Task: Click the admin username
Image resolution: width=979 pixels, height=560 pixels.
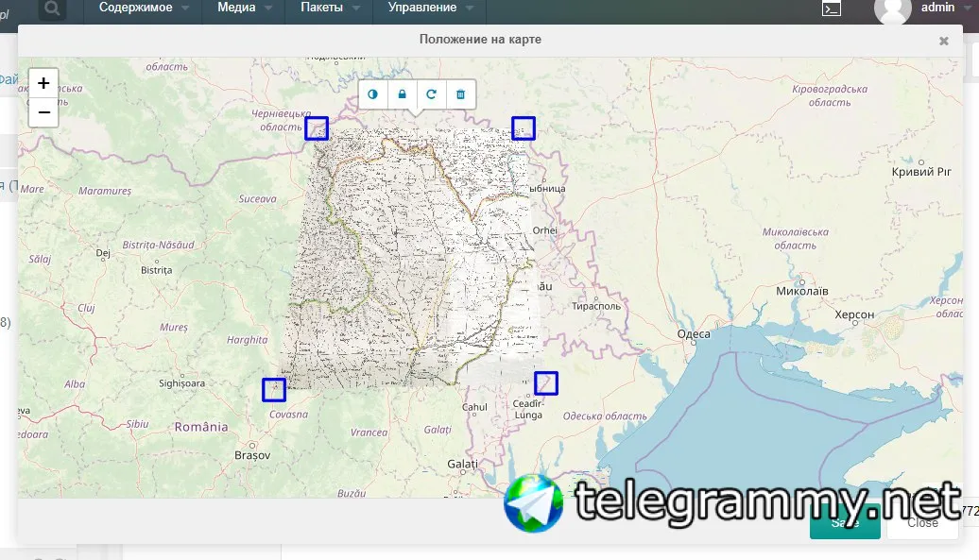Action: coord(937,8)
